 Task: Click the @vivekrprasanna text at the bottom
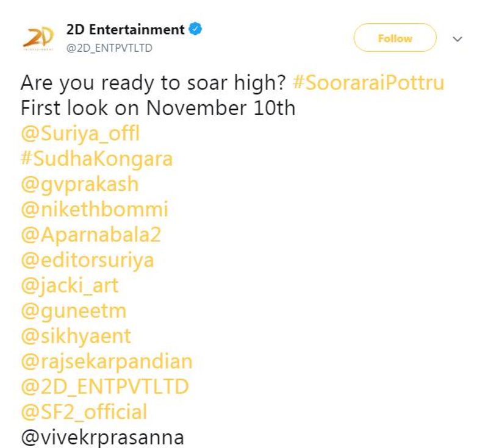pyautogui.click(x=102, y=438)
